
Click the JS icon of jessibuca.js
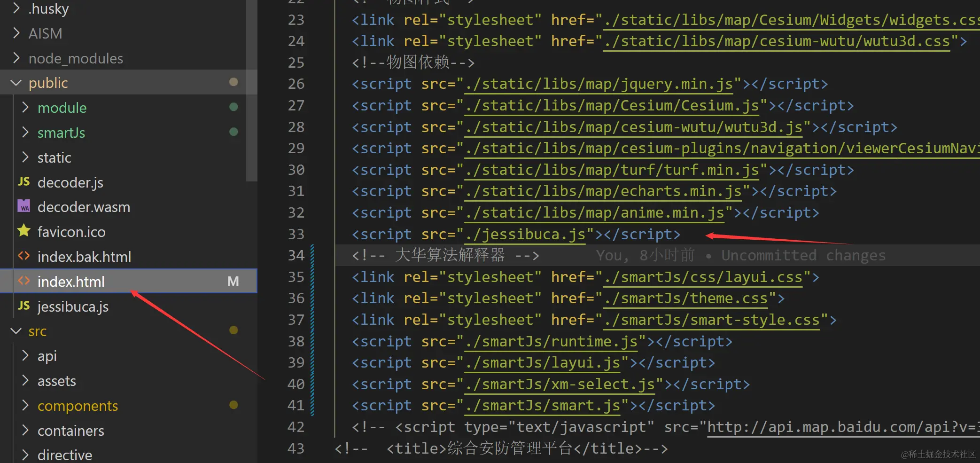tap(24, 306)
